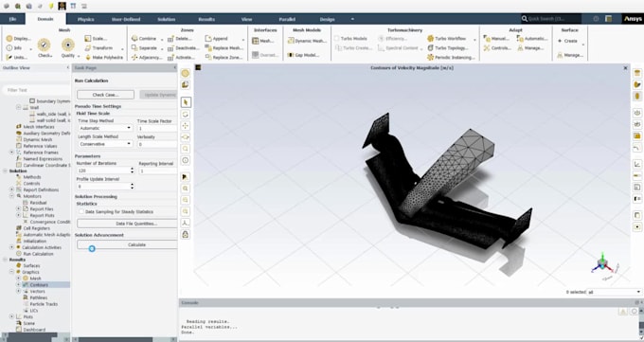Close the Contours graphics window
Screen dimensions: 644x342
(x=625, y=68)
